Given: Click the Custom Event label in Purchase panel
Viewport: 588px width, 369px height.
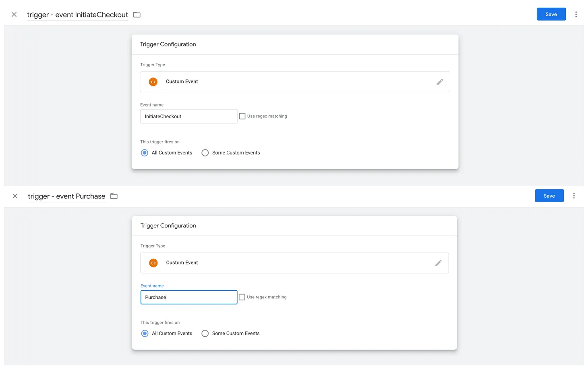Looking at the screenshot, I should 182,263.
